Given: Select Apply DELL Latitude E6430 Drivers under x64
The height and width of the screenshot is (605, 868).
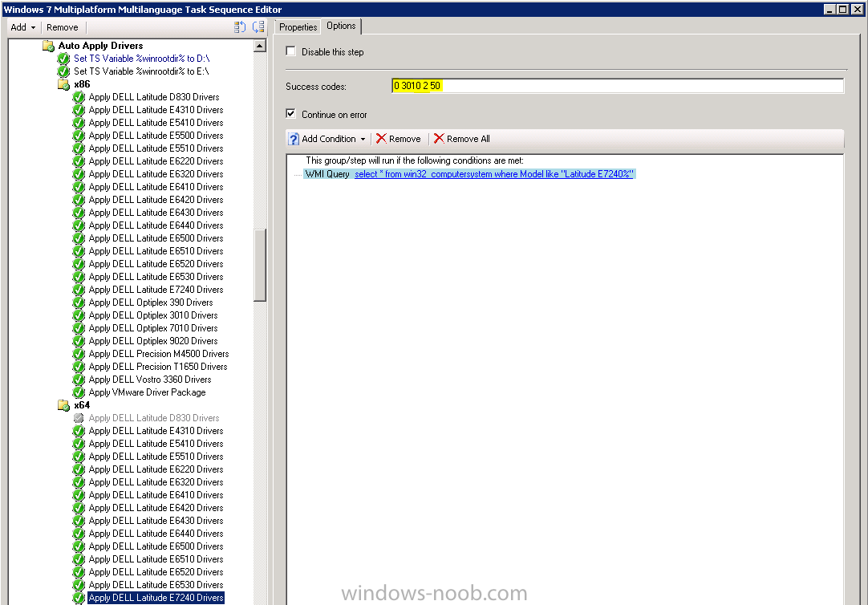Looking at the screenshot, I should coord(156,521).
